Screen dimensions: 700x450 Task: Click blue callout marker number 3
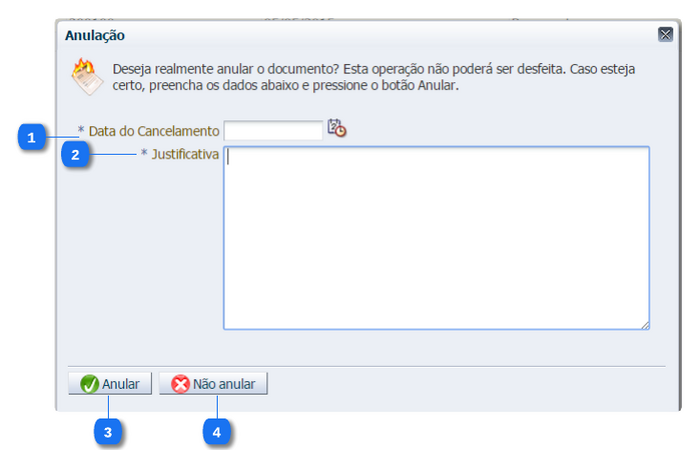click(108, 431)
